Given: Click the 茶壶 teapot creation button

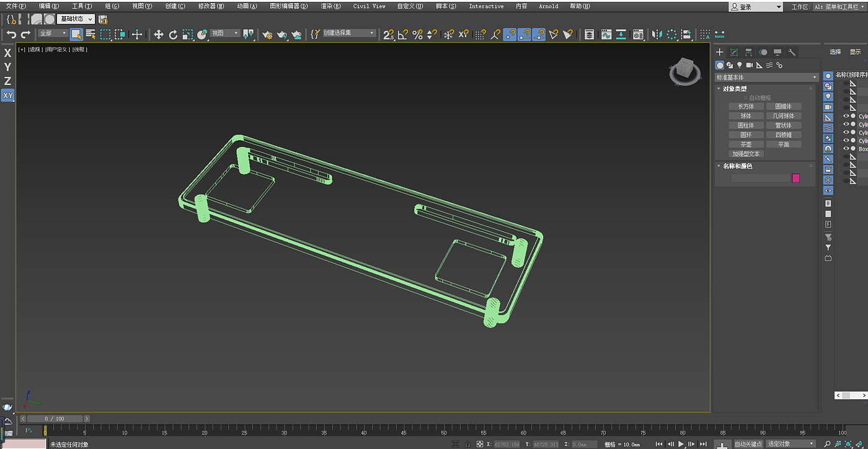Looking at the screenshot, I should click(x=746, y=144).
